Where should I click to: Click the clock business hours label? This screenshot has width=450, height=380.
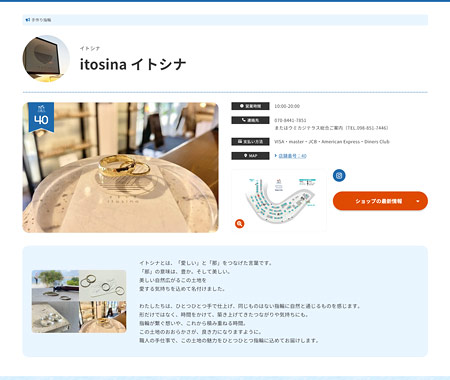[250, 106]
